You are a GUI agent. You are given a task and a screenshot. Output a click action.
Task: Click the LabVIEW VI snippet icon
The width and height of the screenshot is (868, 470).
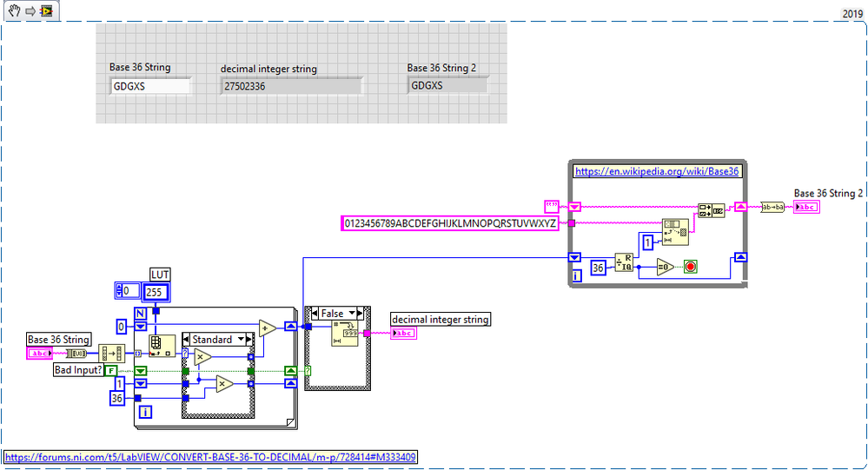click(47, 10)
